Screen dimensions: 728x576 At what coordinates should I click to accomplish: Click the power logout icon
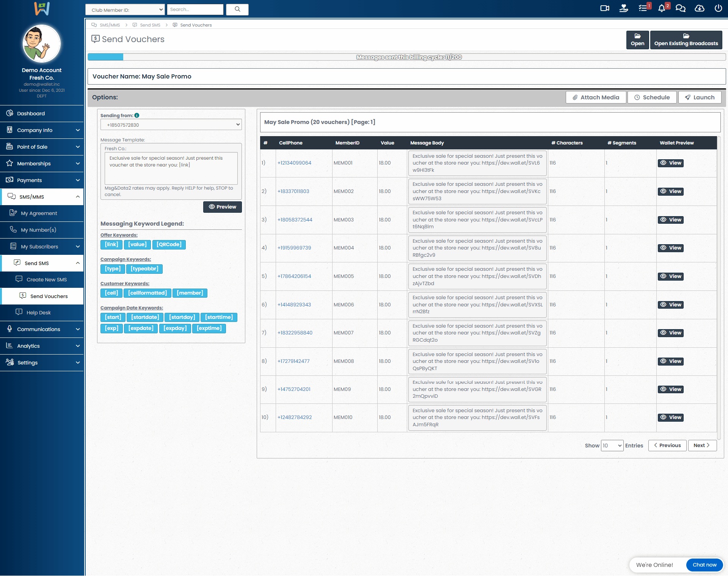tap(718, 8)
